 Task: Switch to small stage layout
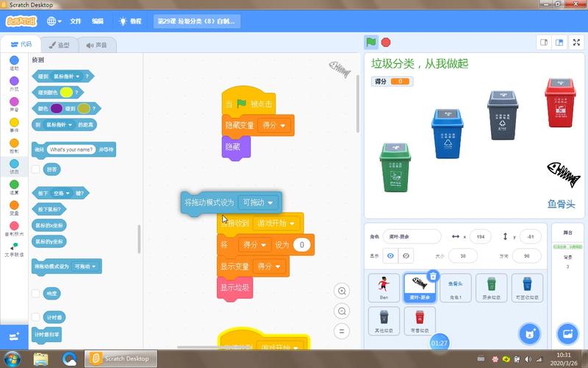pos(544,43)
